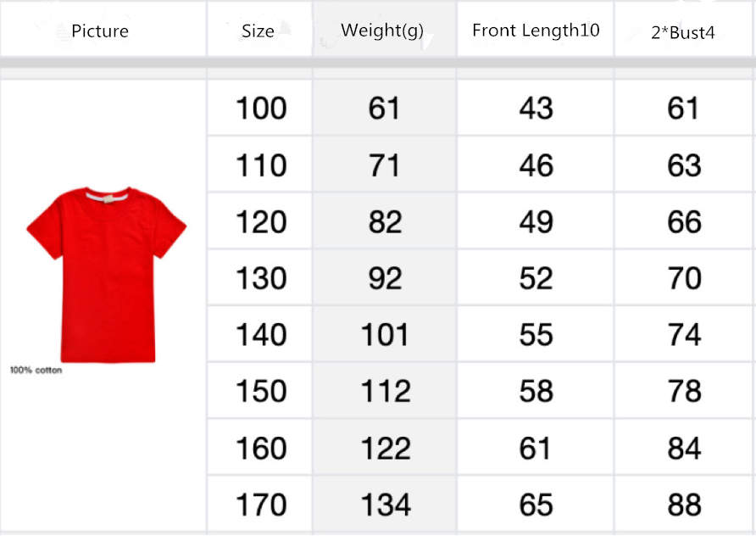Image resolution: width=756 pixels, height=547 pixels.
Task: Select size 150 cell
Action: point(260,391)
